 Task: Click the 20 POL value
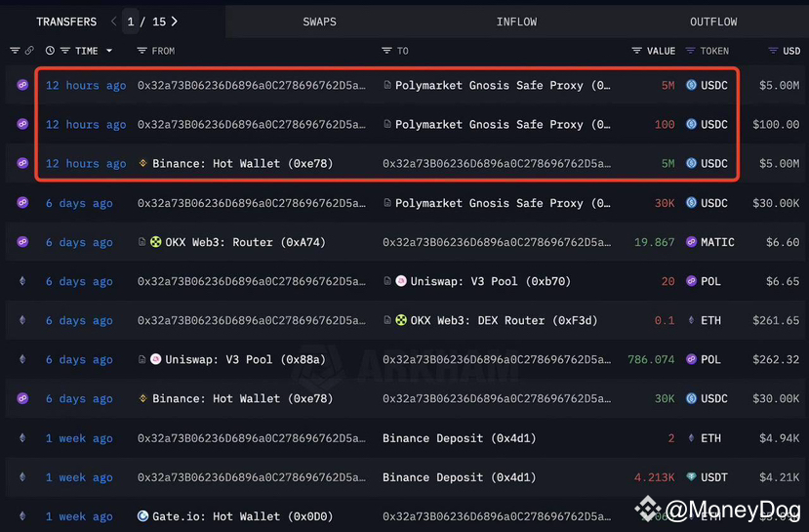coord(668,281)
